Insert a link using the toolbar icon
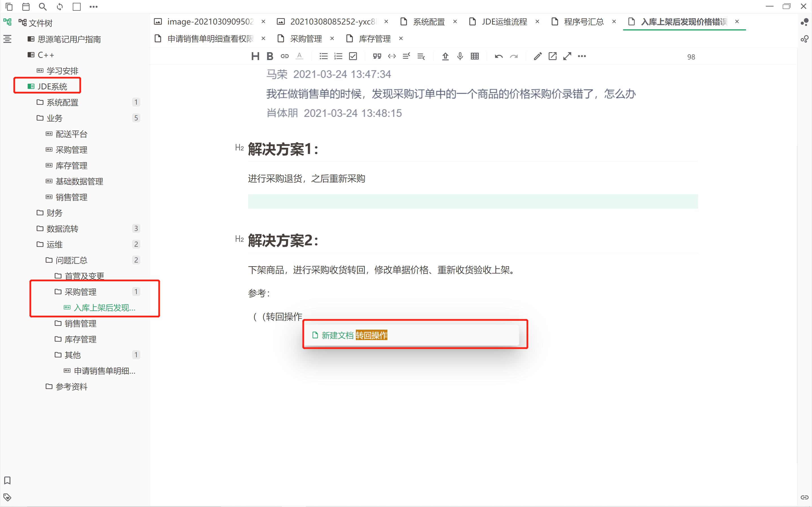Viewport: 812px width, 507px height. 284,56
